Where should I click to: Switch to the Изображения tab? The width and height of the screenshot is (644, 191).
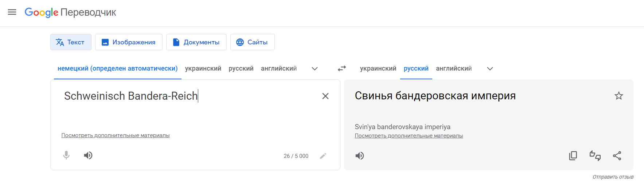(129, 42)
